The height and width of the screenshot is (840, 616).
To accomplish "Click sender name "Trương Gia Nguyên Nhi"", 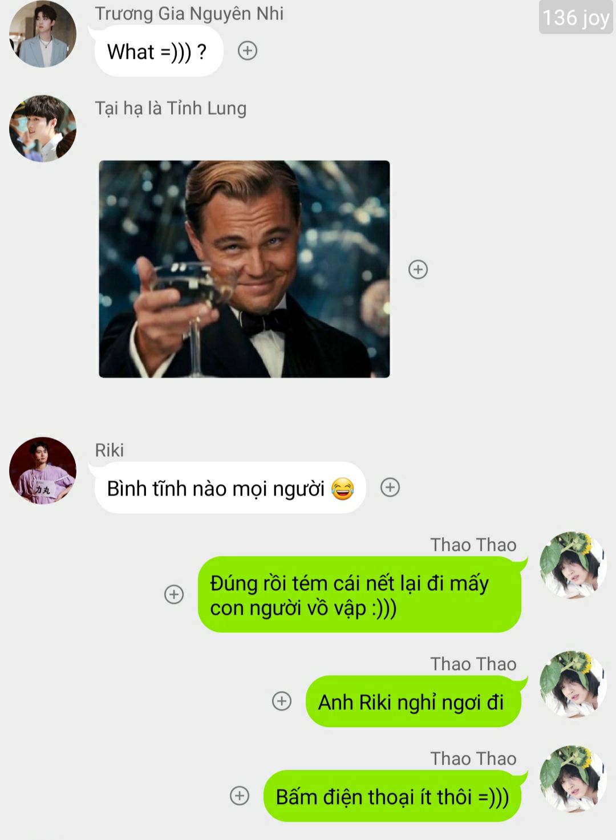I will click(x=189, y=13).
